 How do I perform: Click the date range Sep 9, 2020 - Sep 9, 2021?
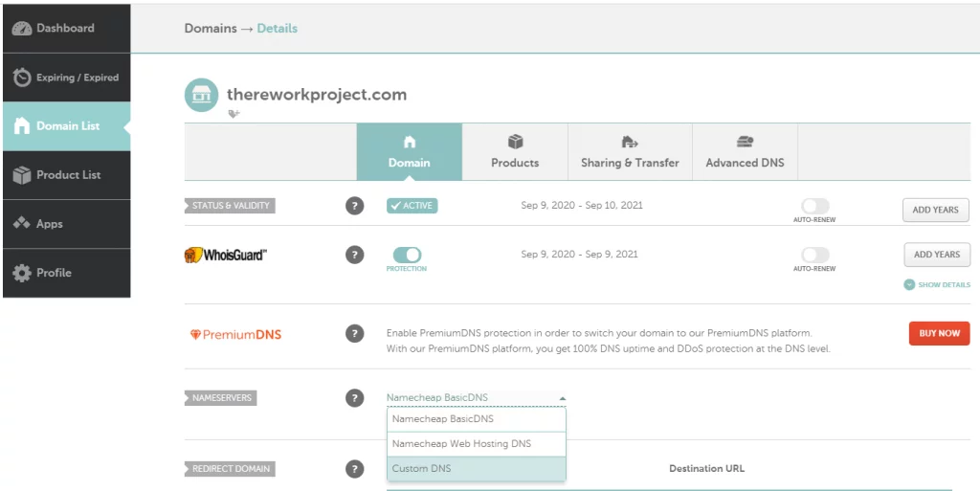[x=579, y=255]
